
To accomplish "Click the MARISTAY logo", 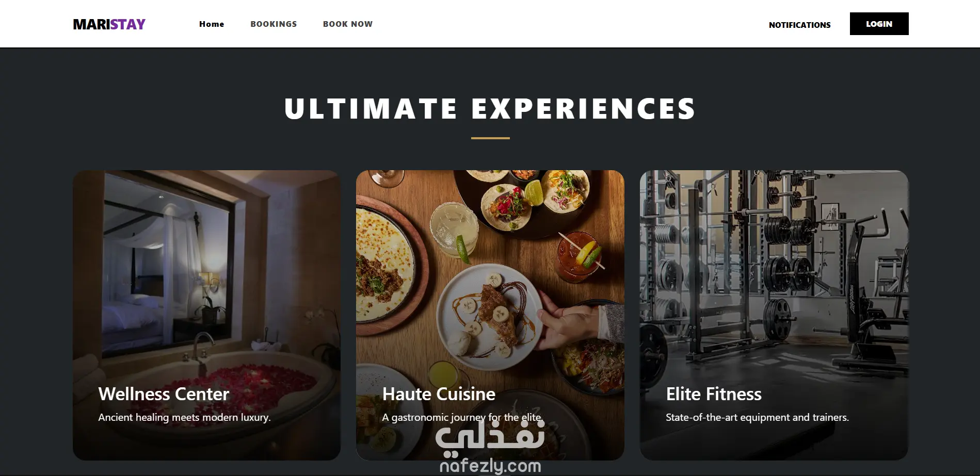I will click(x=109, y=24).
